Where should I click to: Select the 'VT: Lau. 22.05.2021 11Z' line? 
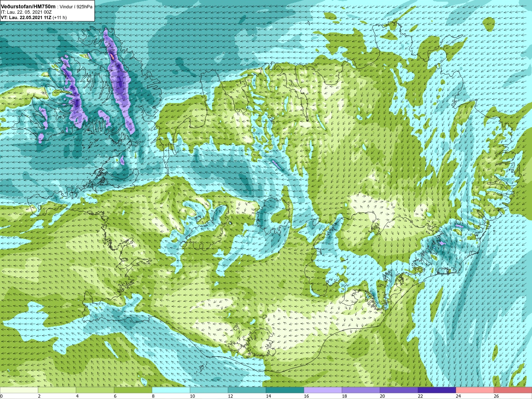(26, 17)
